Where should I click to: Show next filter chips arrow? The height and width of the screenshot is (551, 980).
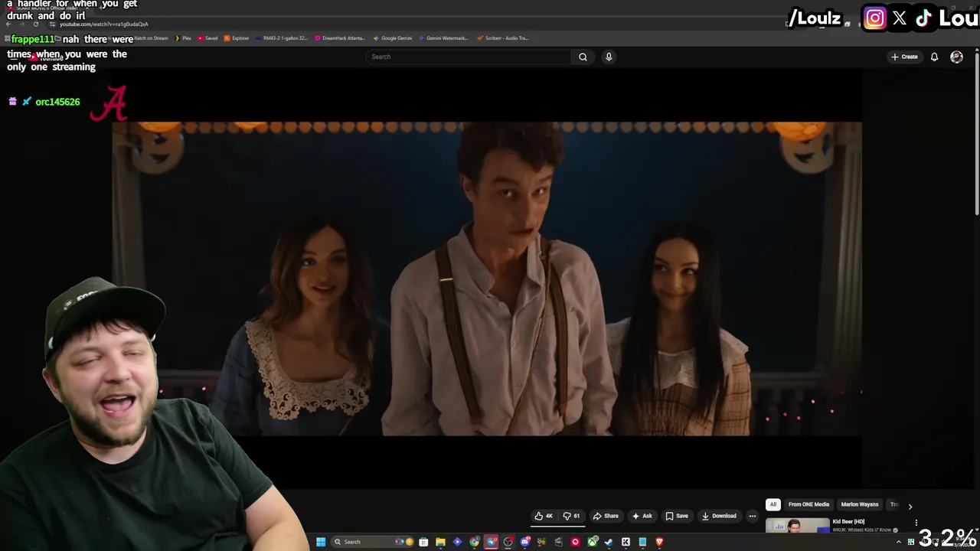(910, 506)
